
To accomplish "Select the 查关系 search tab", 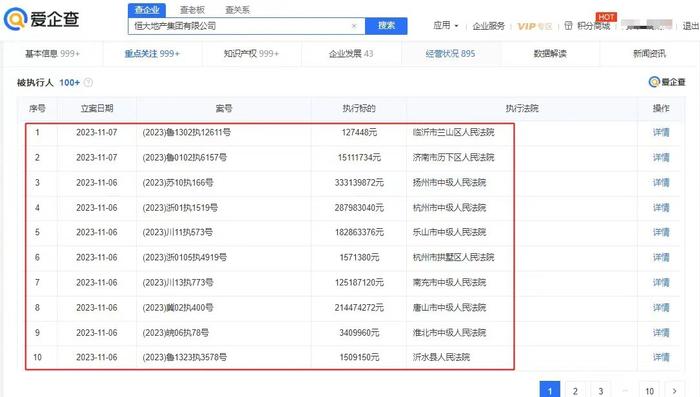I will tap(238, 10).
